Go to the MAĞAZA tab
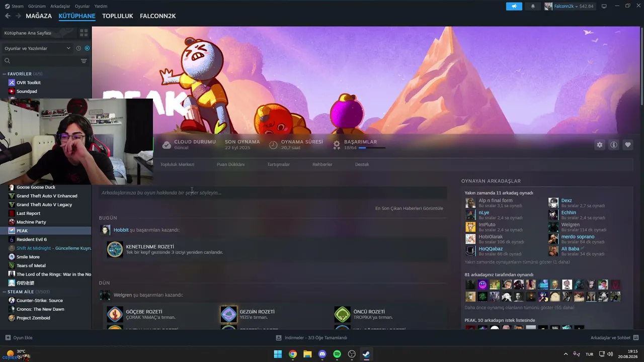Viewport: 644px width, 362px height. pos(39,16)
